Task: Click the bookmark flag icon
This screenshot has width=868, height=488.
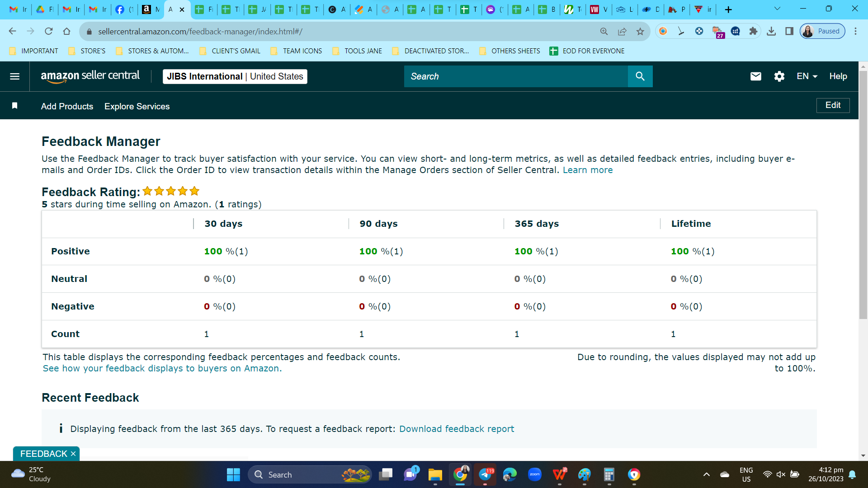Action: coord(14,106)
